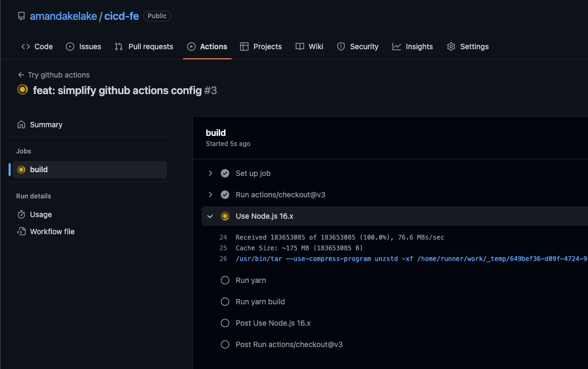Click log line number 24
The height and width of the screenshot is (369, 588).
223,237
